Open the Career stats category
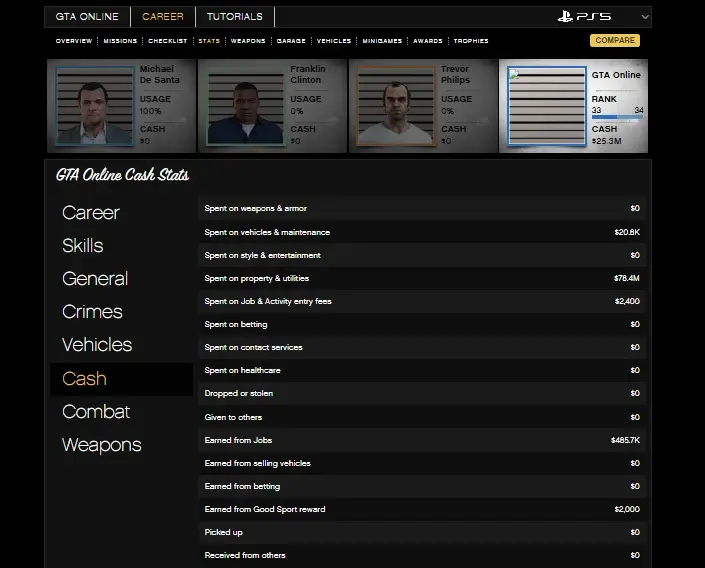Screen dimensions: 705x568 (x=91, y=213)
